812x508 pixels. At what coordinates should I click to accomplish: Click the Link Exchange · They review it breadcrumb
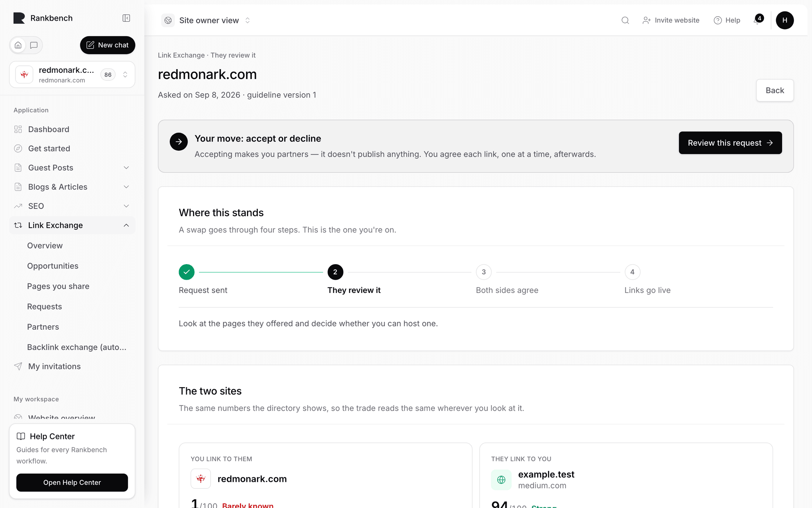(207, 55)
